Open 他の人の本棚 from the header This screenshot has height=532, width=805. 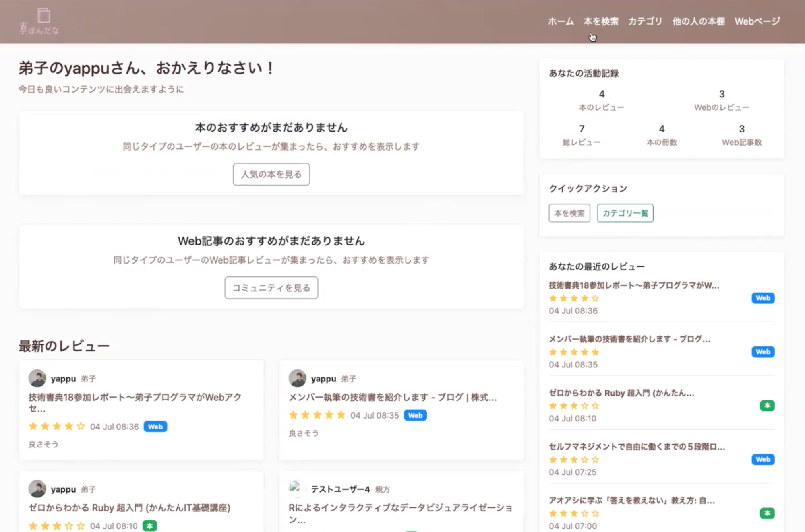698,21
